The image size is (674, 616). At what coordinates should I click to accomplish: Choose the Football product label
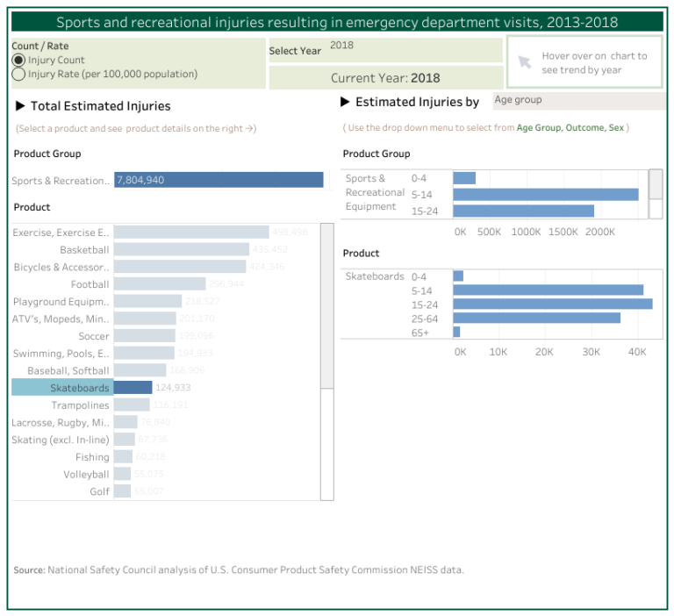(x=90, y=284)
